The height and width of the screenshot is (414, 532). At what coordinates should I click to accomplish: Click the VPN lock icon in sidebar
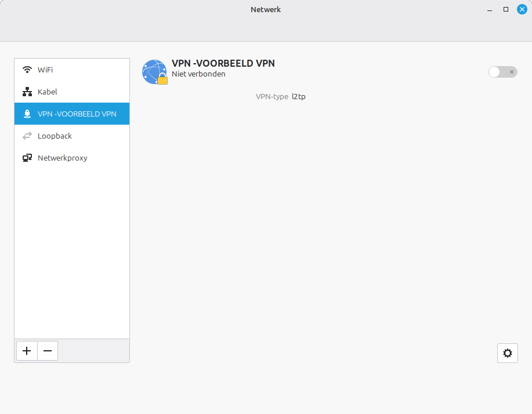point(27,114)
